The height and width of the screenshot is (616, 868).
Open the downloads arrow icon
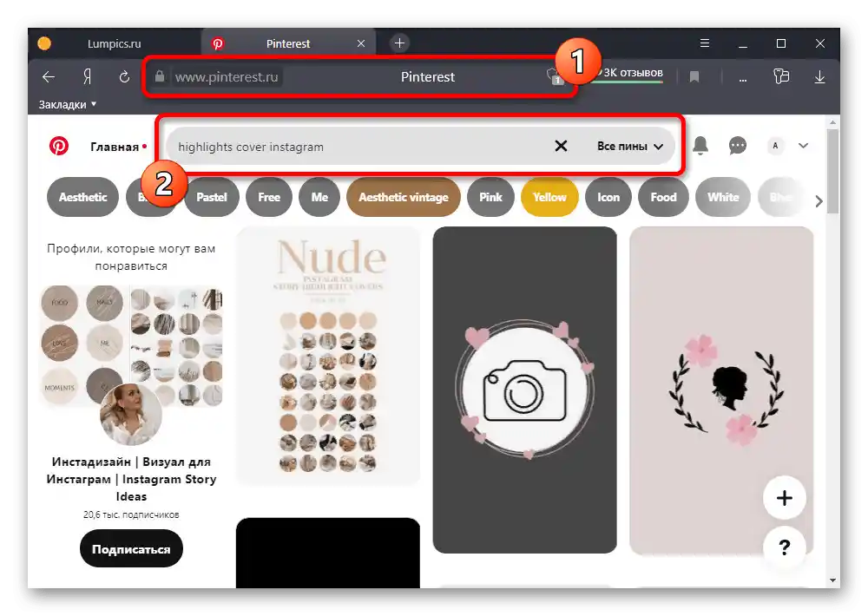[820, 76]
